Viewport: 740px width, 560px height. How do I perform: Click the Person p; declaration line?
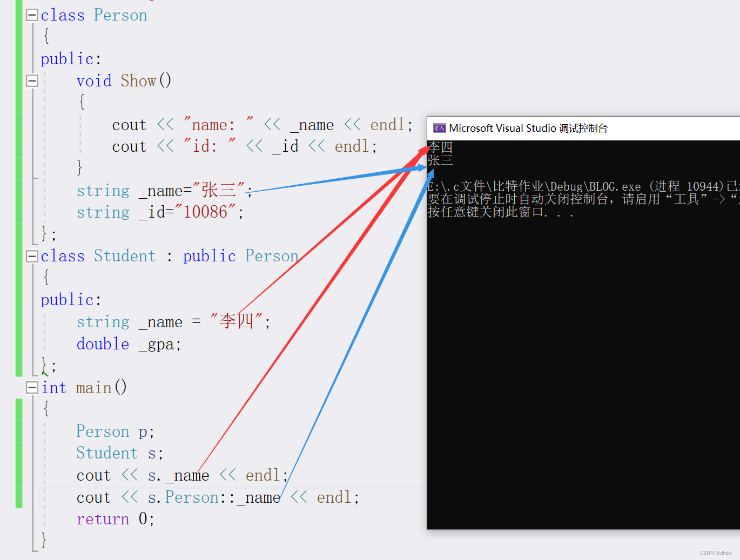pyautogui.click(x=115, y=431)
